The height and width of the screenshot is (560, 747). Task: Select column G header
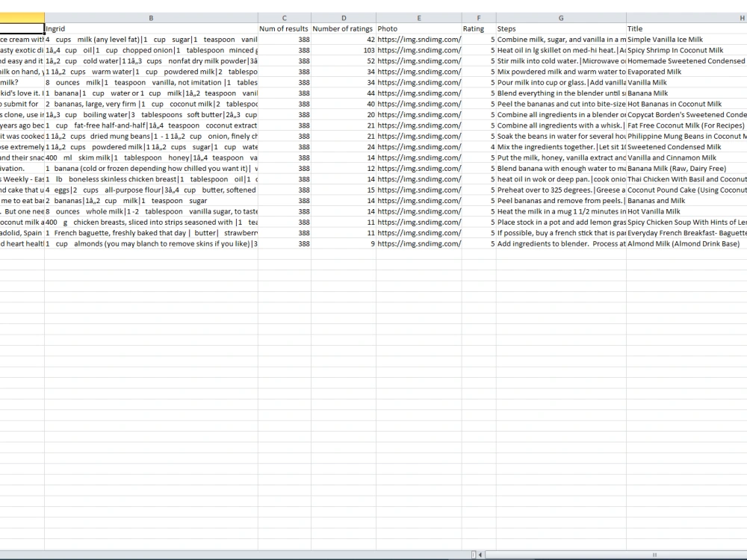[561, 18]
